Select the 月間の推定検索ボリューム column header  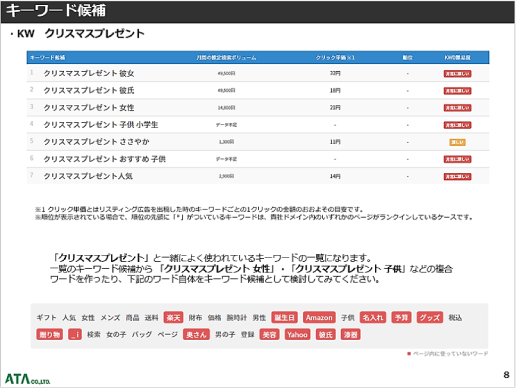pyautogui.click(x=226, y=58)
